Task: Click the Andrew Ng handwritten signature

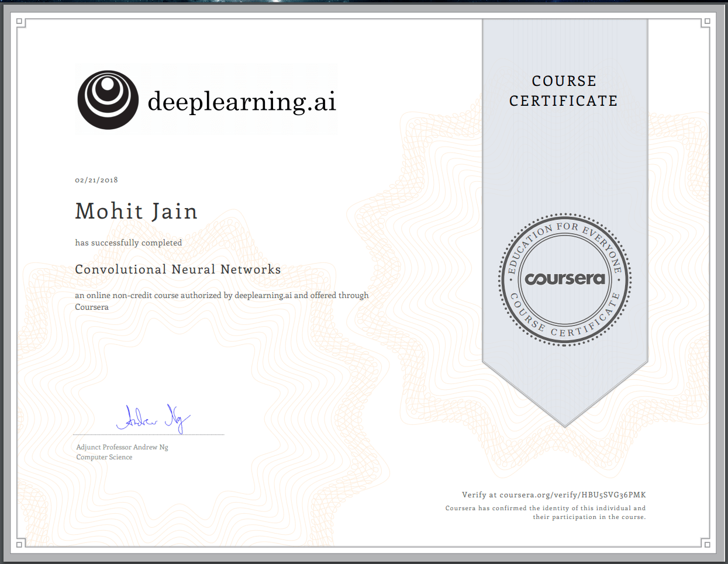Action: [153, 419]
